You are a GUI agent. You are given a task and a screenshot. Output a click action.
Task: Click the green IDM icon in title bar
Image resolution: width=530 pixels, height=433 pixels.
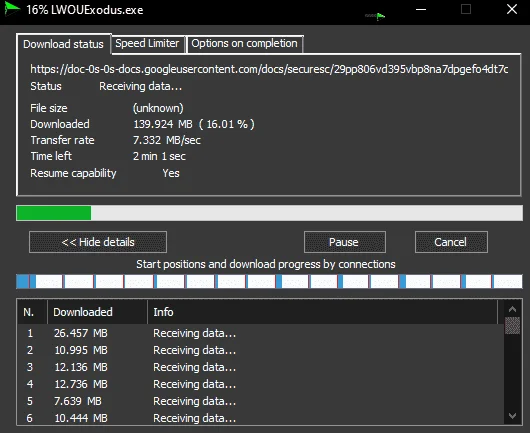coord(12,9)
